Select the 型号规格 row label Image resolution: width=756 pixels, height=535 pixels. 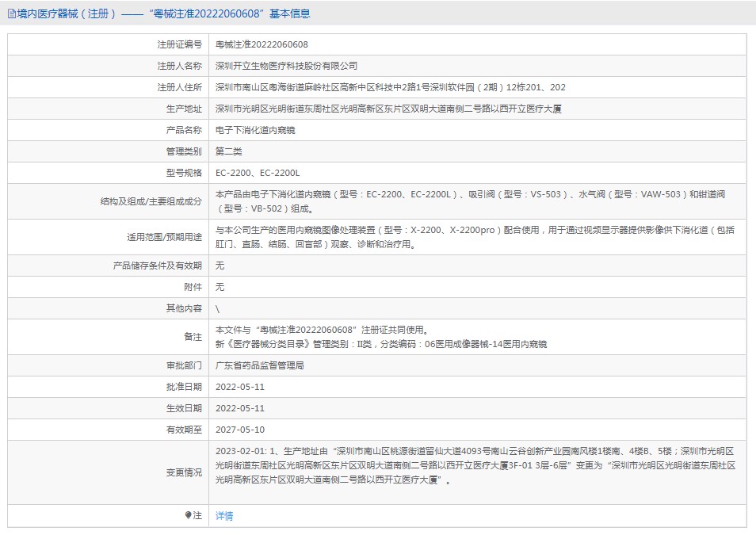click(184, 173)
